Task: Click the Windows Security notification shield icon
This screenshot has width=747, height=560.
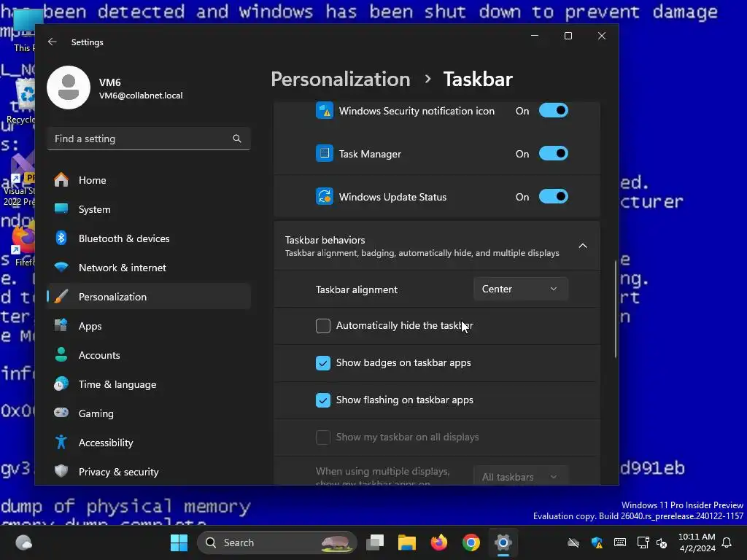Action: click(x=325, y=111)
